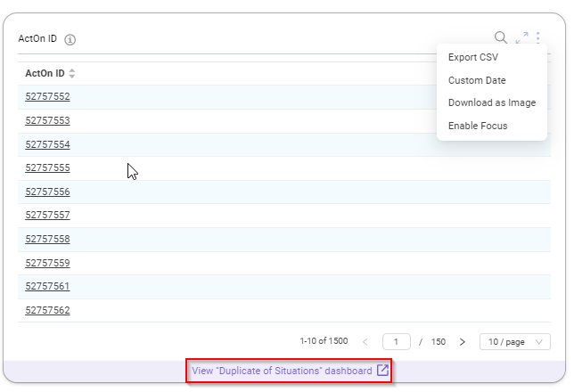The height and width of the screenshot is (392, 574).
Task: Choose Custom Date menu option
Action: tap(477, 80)
